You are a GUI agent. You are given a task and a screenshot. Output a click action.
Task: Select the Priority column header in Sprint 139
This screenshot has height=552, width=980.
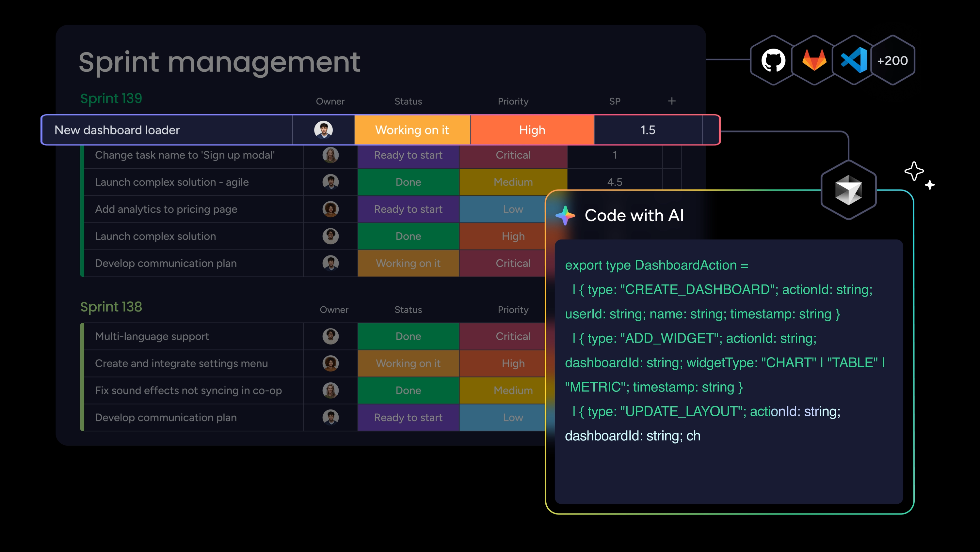513,101
